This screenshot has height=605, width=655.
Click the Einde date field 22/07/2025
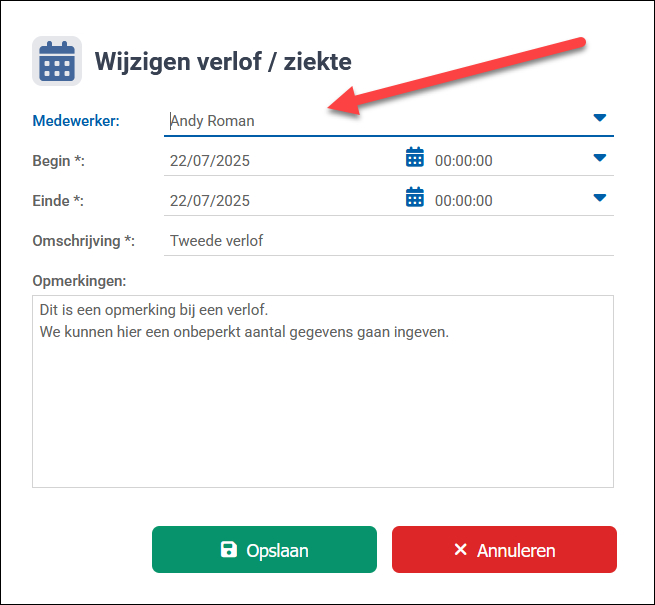[280, 200]
